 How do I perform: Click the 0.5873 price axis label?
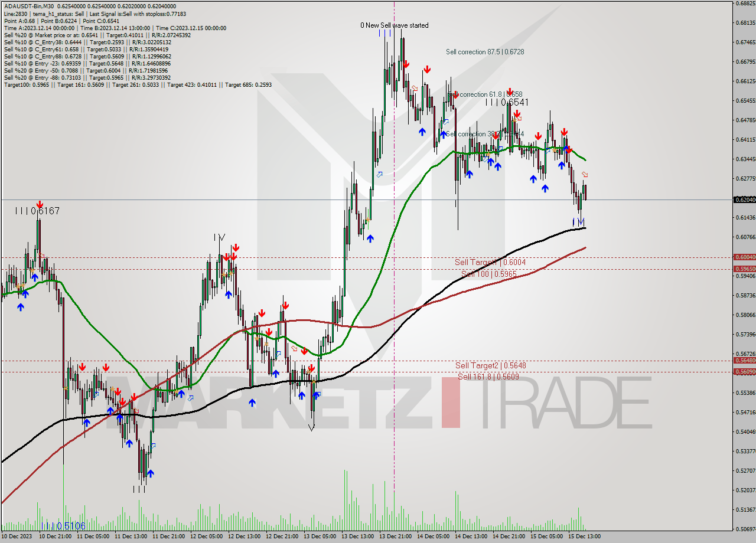tap(745, 295)
